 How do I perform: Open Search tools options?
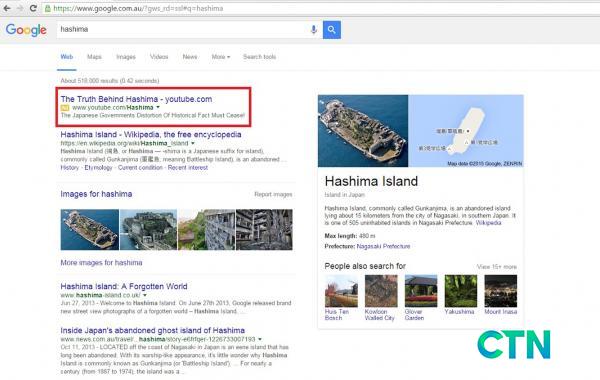click(x=259, y=57)
